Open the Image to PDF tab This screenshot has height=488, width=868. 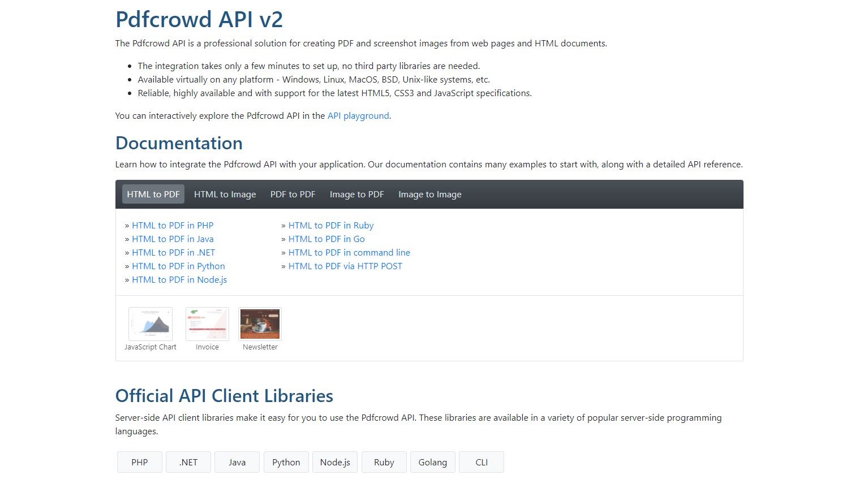click(357, 194)
